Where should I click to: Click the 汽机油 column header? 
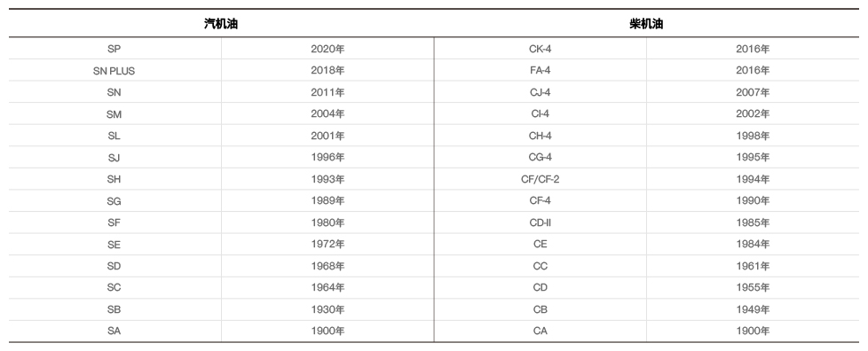(x=221, y=24)
